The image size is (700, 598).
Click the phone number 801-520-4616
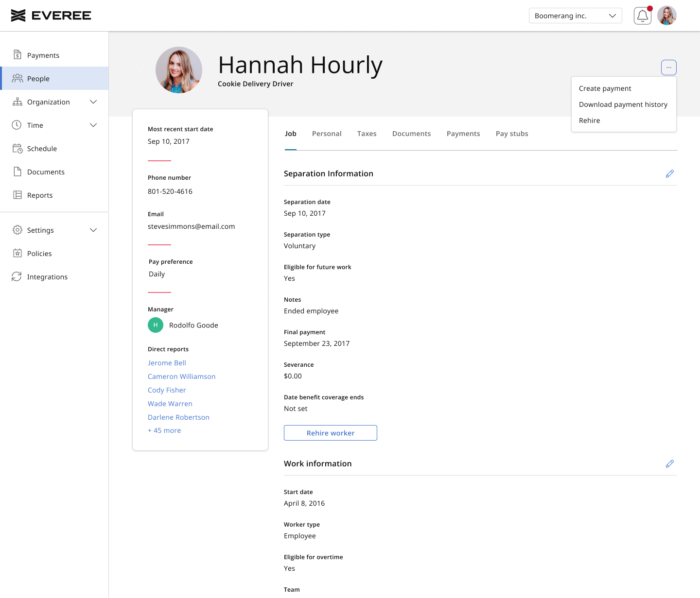click(170, 191)
